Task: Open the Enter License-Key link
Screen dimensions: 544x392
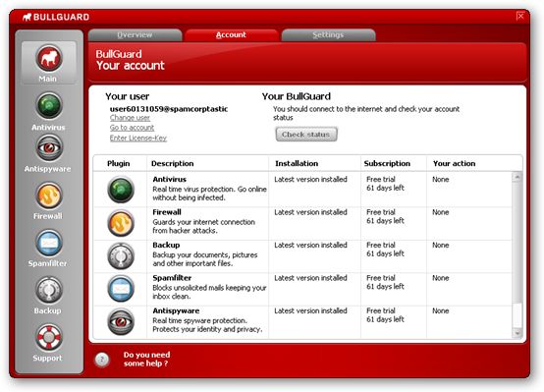Action: (138, 138)
